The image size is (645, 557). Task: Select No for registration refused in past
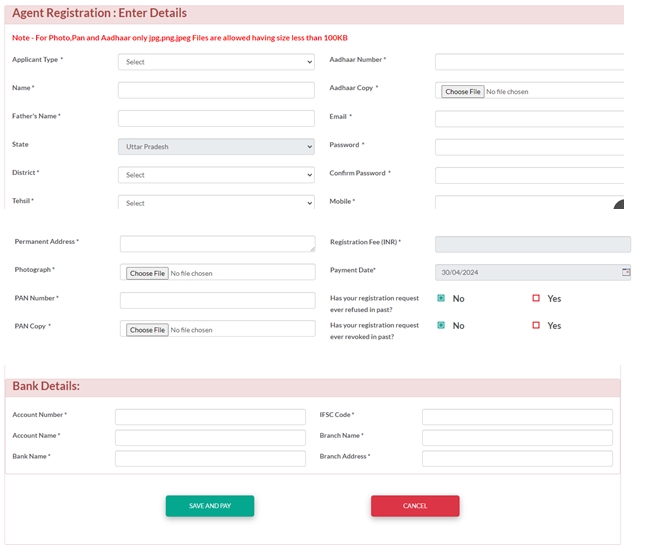441,298
